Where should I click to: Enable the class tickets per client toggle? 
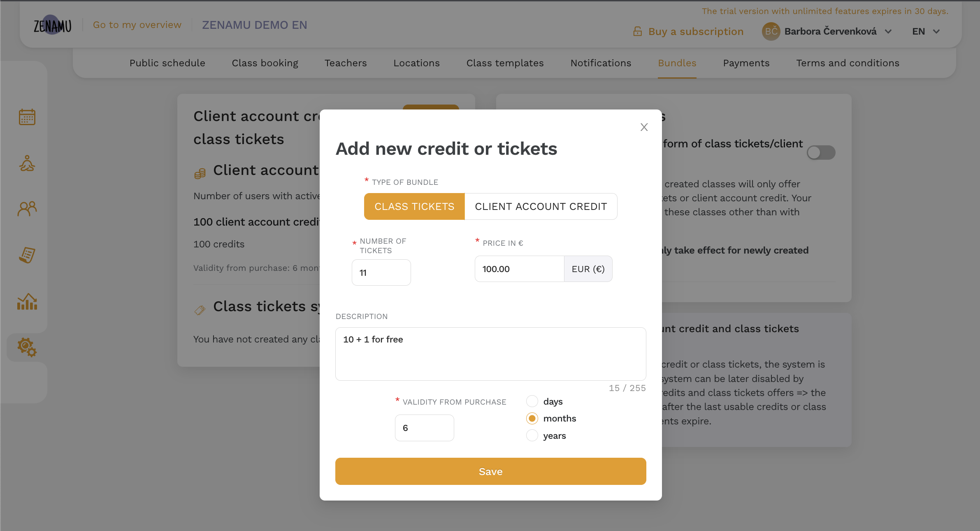[821, 152]
